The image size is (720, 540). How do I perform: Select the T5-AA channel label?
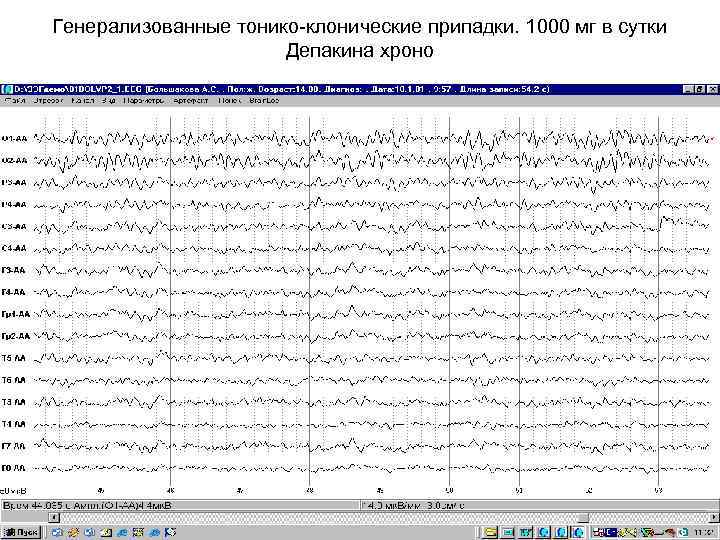point(13,358)
